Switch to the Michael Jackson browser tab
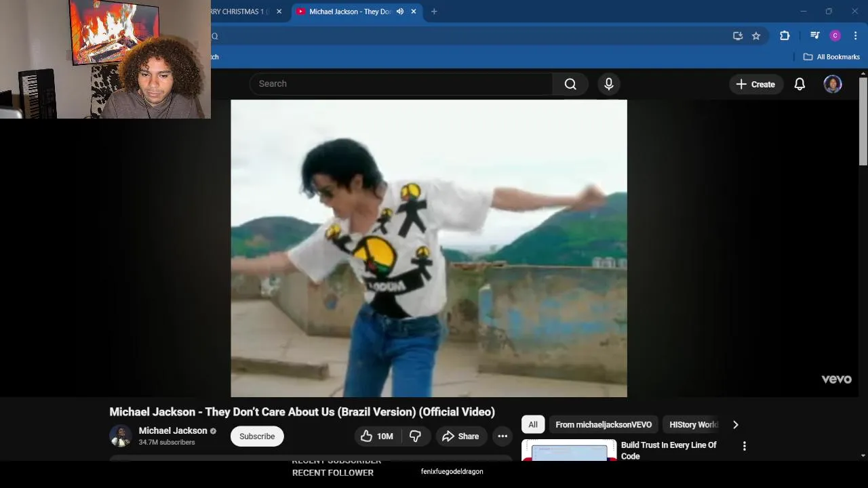 [x=349, y=12]
